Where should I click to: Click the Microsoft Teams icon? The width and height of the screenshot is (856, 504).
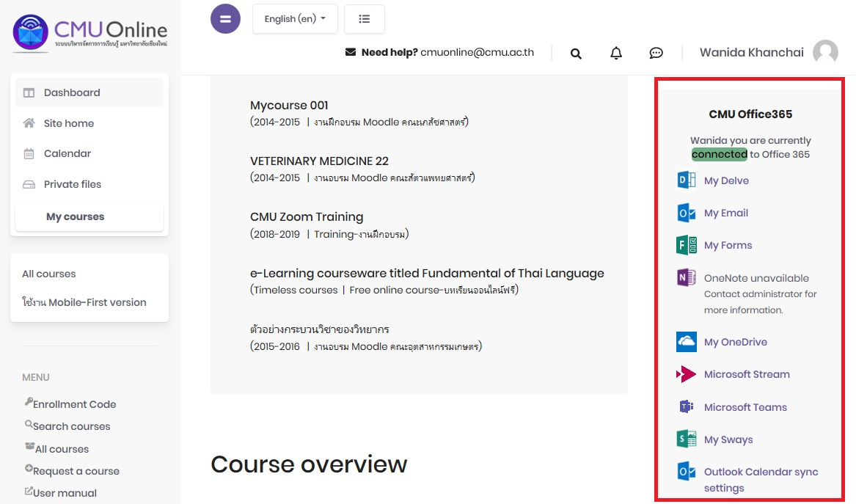pos(687,407)
